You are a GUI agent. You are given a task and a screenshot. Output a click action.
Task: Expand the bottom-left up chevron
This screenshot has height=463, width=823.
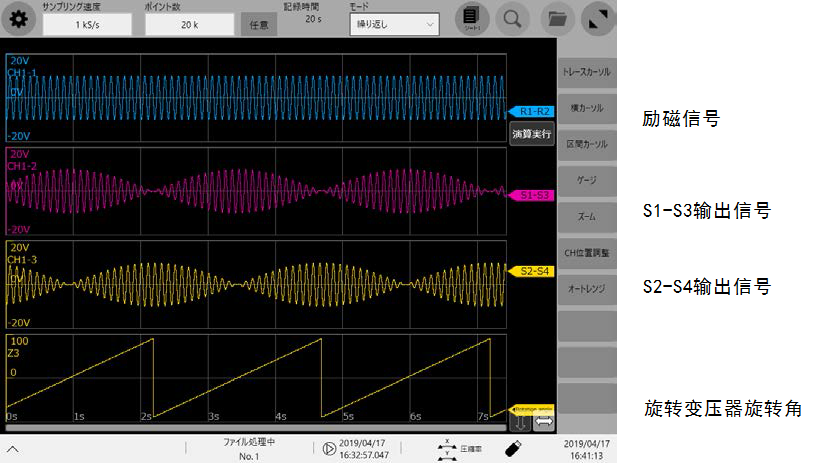(13, 449)
